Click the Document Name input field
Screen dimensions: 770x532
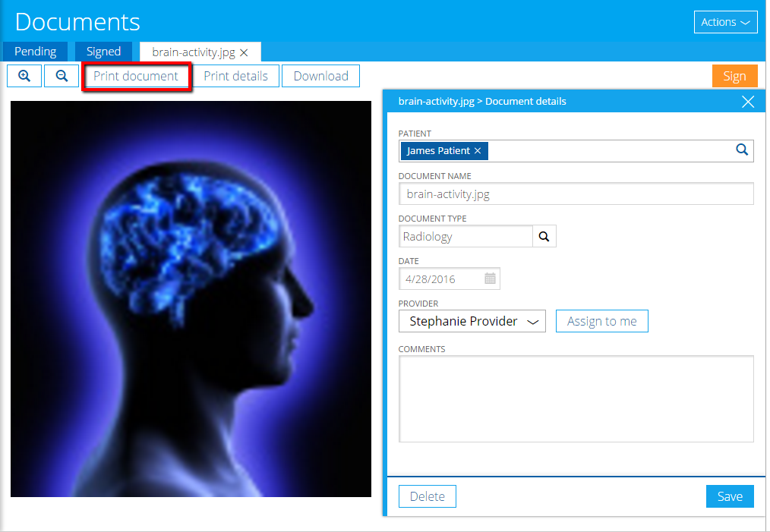576,194
